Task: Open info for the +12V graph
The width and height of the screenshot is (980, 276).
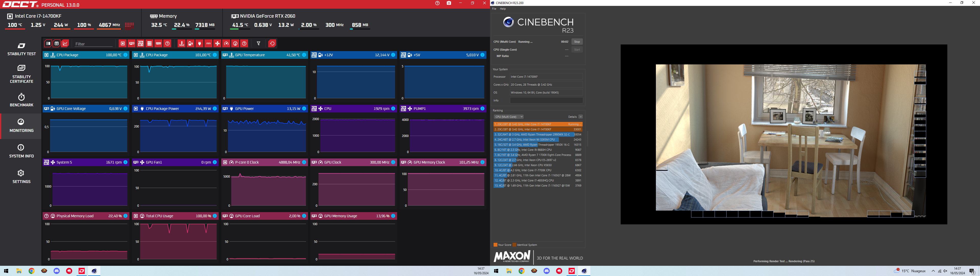Action: pyautogui.click(x=393, y=55)
